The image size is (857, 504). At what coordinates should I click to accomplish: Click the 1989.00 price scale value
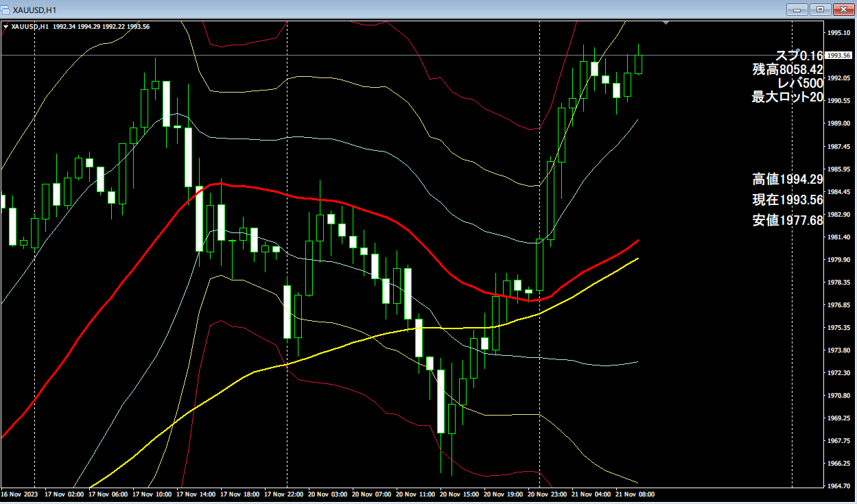pyautogui.click(x=838, y=123)
